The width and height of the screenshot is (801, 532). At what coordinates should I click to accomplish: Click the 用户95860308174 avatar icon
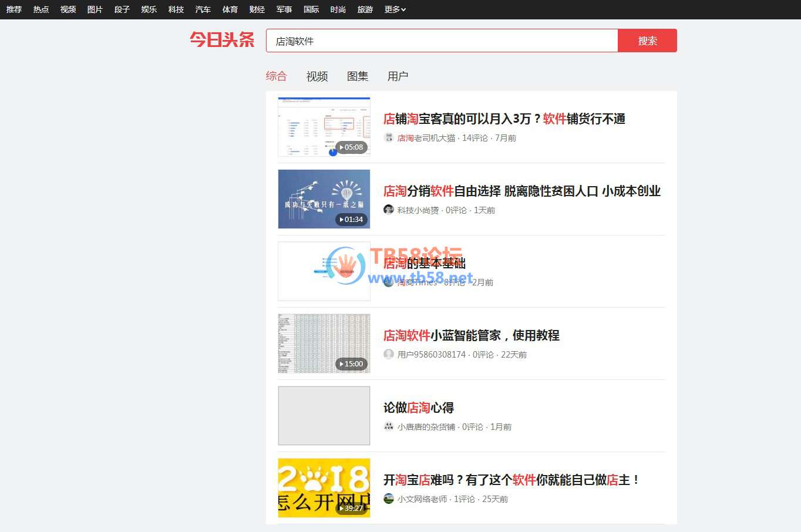click(388, 354)
